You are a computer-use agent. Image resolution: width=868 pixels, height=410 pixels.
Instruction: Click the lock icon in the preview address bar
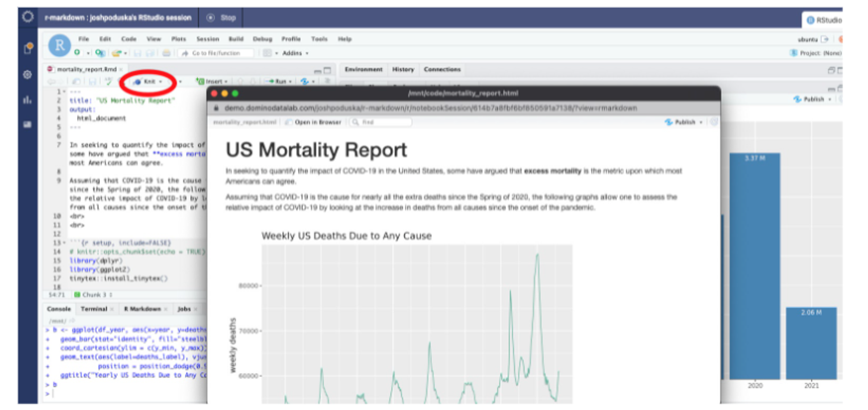216,108
